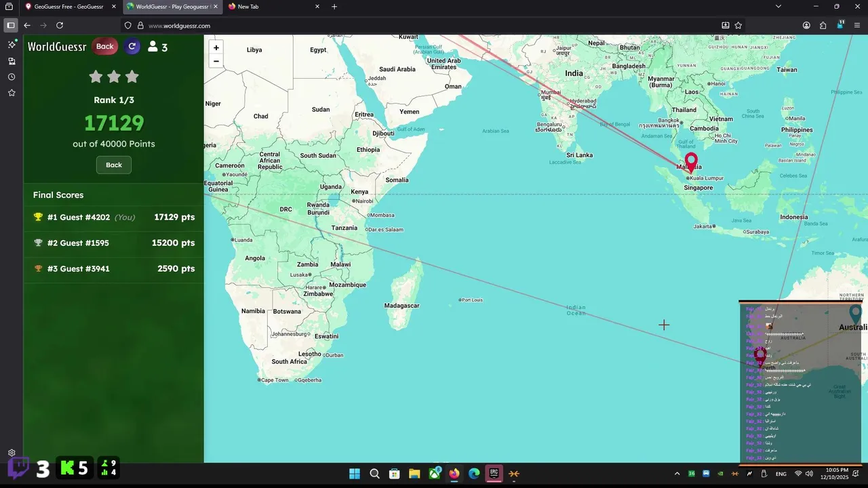
Task: Open the clock showing 10:05 PM
Action: [836, 474]
